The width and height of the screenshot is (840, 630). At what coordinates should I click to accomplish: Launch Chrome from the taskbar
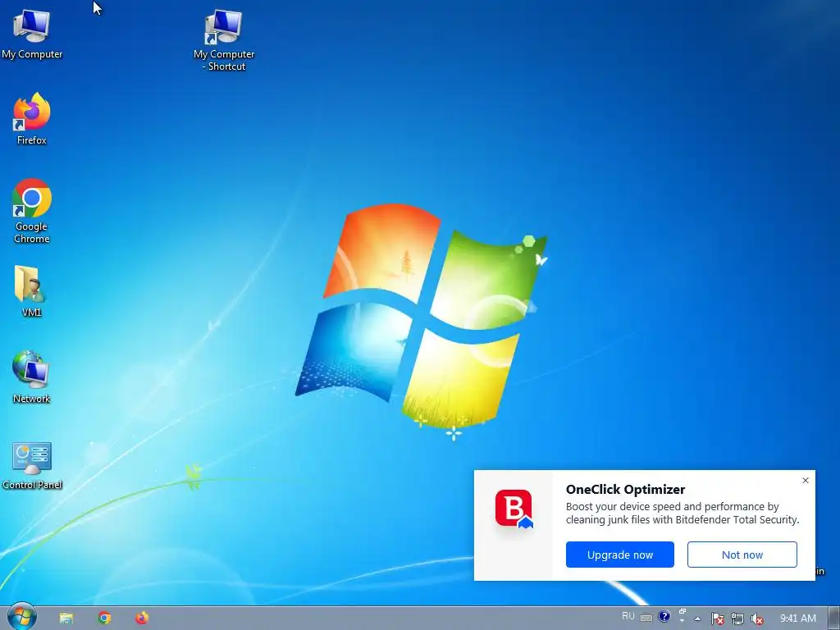click(x=104, y=619)
